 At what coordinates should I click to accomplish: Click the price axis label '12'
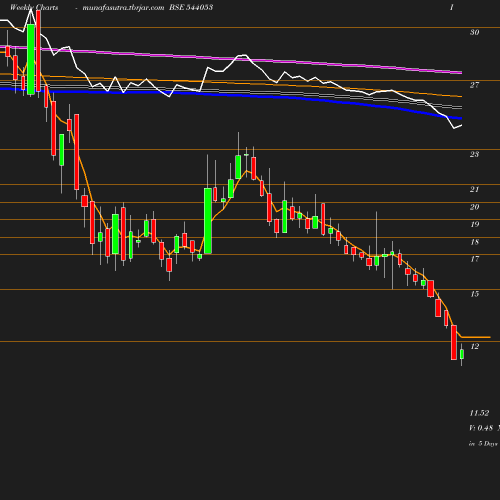[475, 346]
